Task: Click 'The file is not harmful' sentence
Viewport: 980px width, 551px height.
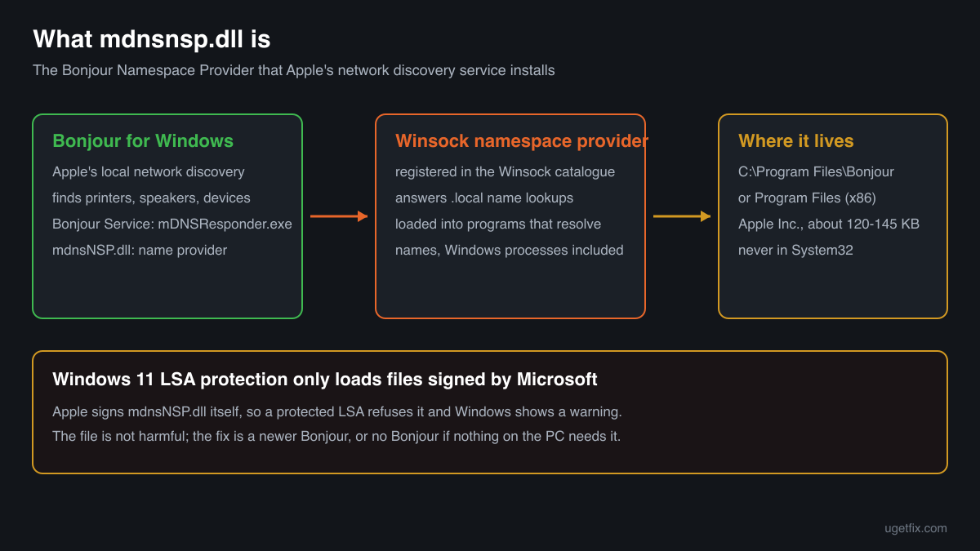Action: [336, 436]
